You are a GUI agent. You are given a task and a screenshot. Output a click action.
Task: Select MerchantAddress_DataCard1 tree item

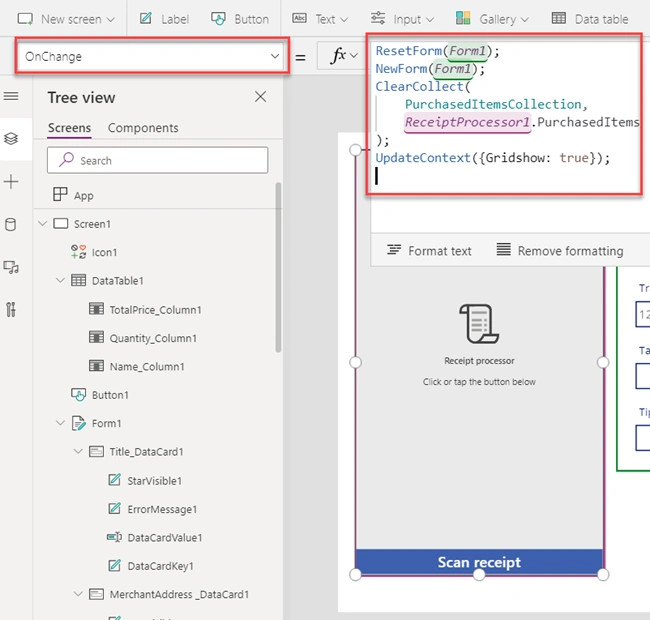pos(179,594)
